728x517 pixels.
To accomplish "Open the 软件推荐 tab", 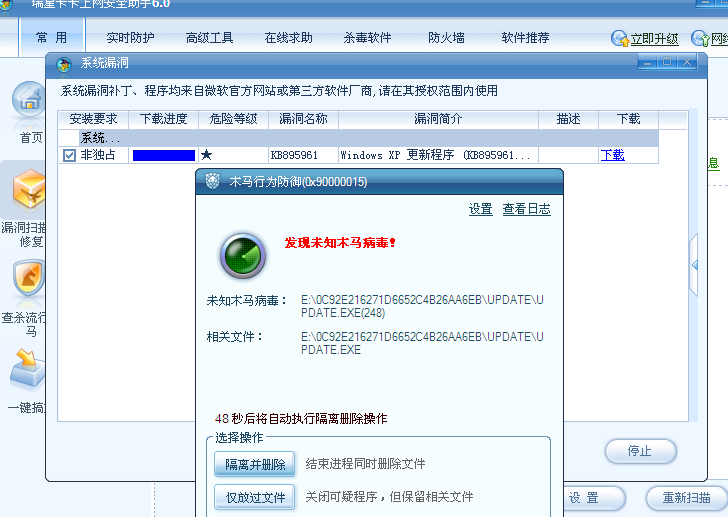I will pyautogui.click(x=525, y=38).
